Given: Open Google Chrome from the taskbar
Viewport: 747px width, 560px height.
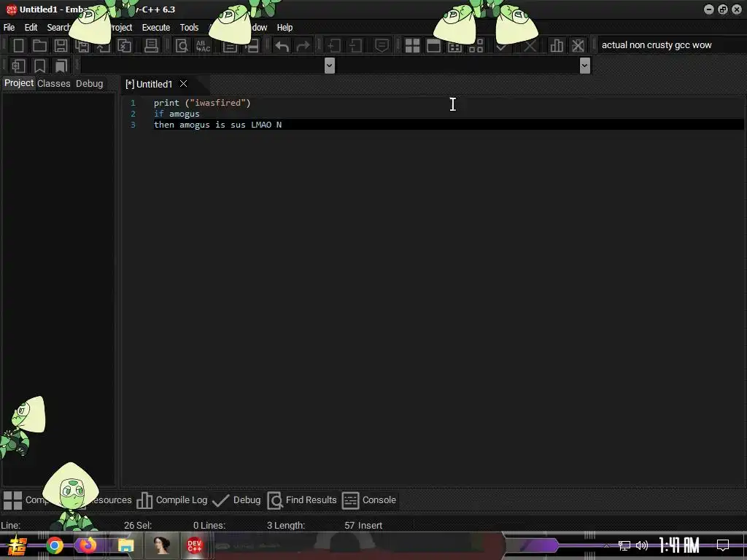Looking at the screenshot, I should click(x=55, y=545).
